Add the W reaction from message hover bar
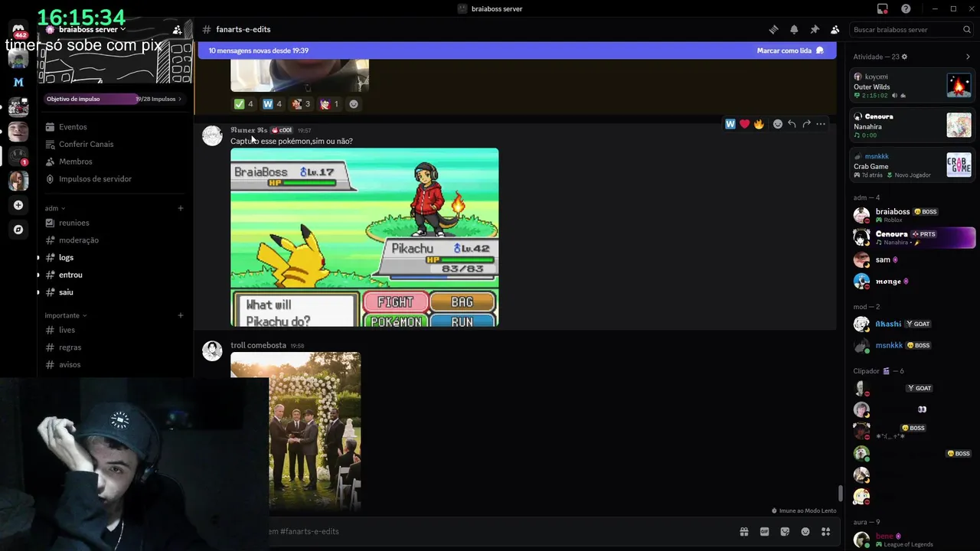 (x=730, y=124)
